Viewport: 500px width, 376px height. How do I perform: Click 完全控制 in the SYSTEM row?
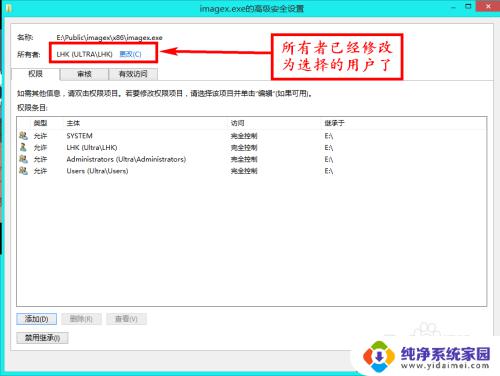click(244, 136)
